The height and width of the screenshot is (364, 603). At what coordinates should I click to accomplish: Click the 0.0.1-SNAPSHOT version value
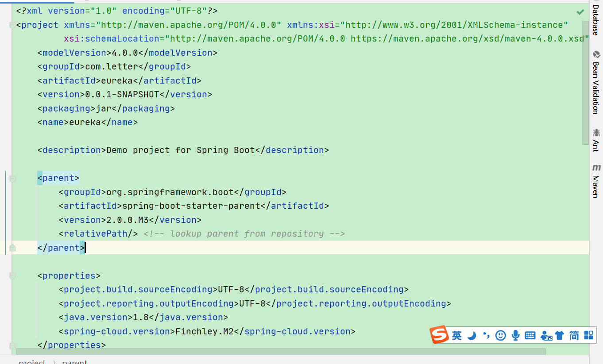pos(122,94)
